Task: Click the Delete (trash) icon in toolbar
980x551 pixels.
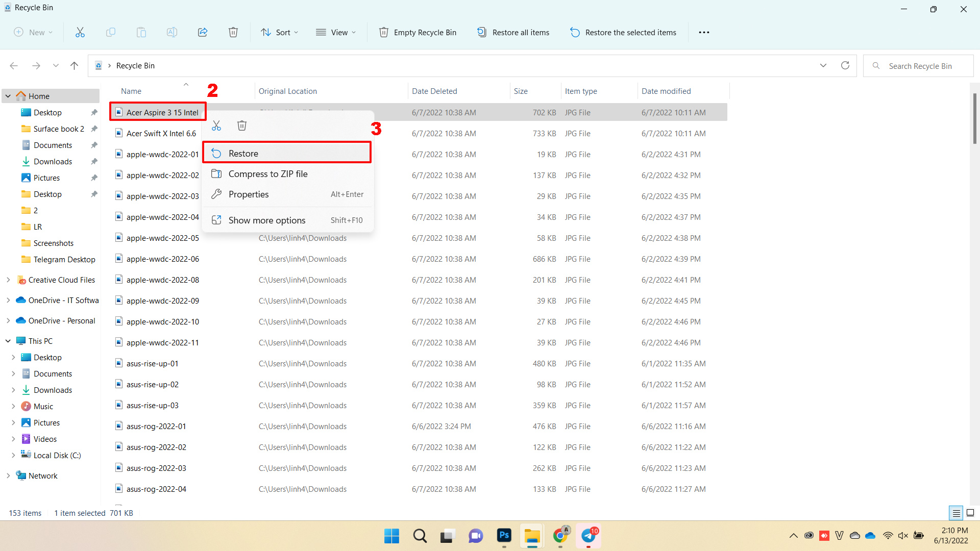Action: click(x=234, y=32)
